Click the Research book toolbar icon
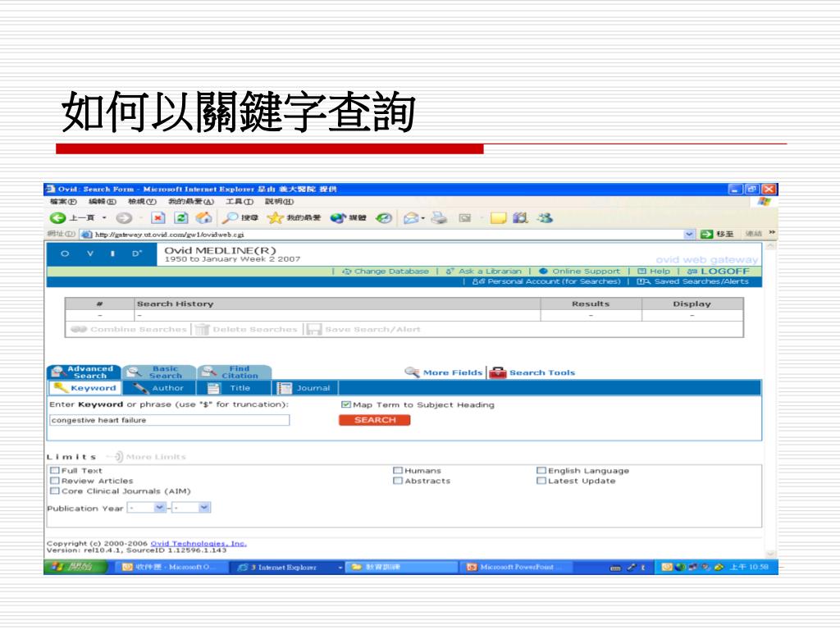The image size is (840, 630). [520, 218]
